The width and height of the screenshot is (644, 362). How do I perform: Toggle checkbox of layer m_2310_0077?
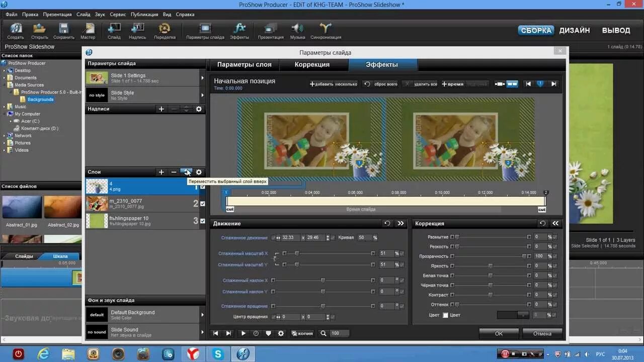pos(203,204)
